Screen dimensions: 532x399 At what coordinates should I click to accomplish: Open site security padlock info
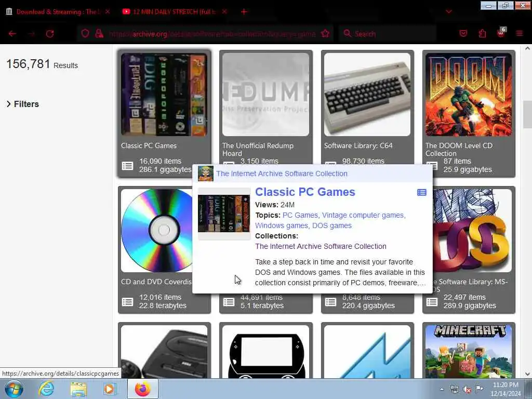click(x=99, y=33)
